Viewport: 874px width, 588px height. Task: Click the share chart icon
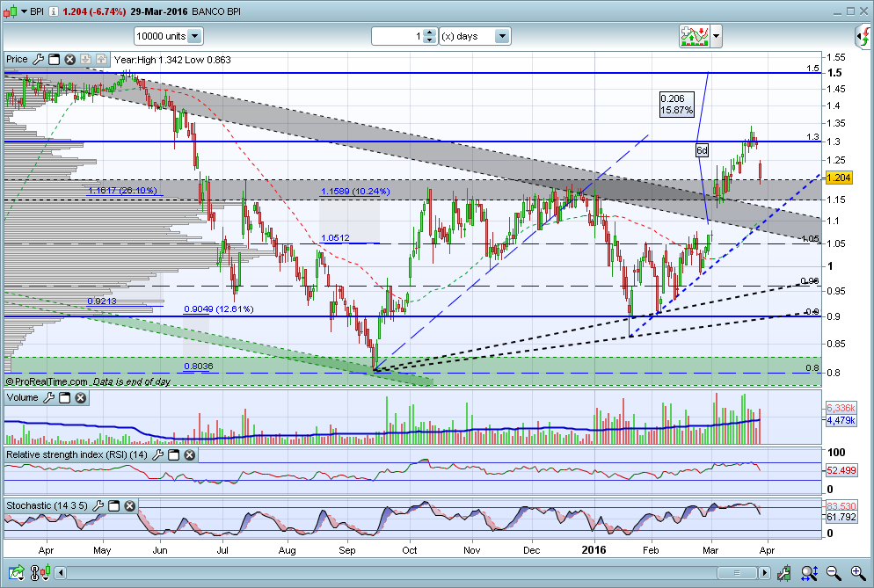16,572
